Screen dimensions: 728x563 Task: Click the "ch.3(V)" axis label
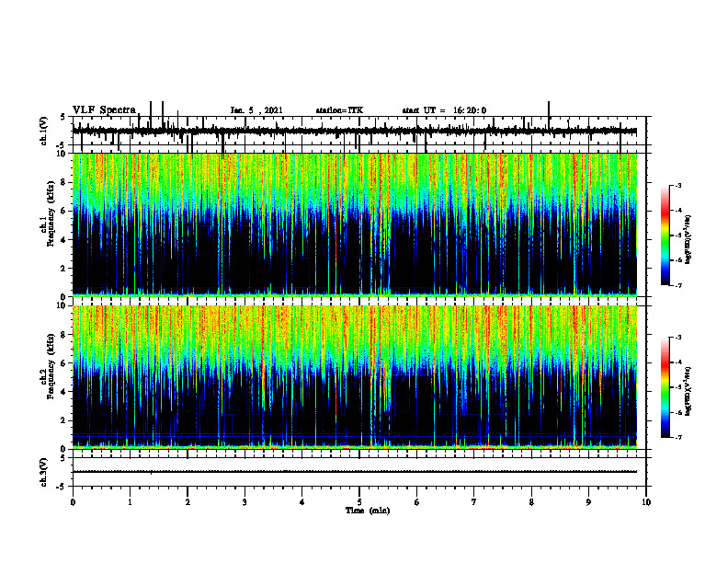[x=43, y=472]
